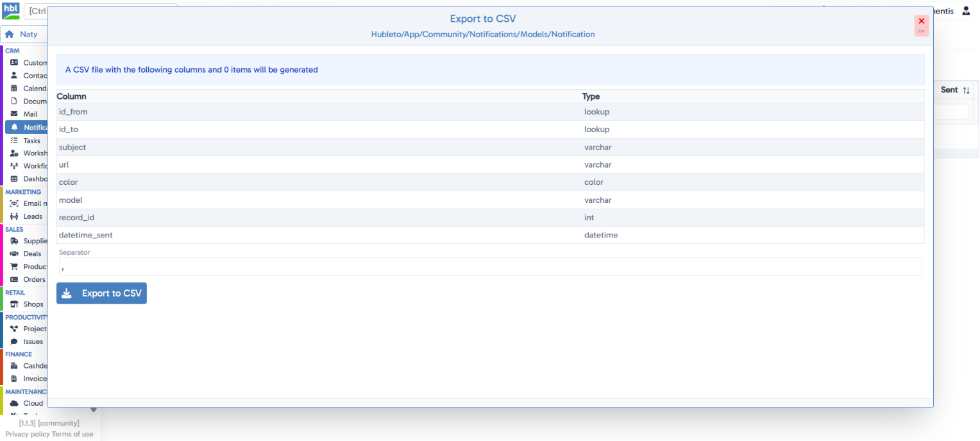Screen dimensions: 980x441
Task: Open the Cashdesk icon in sidebar
Action: (14, 366)
